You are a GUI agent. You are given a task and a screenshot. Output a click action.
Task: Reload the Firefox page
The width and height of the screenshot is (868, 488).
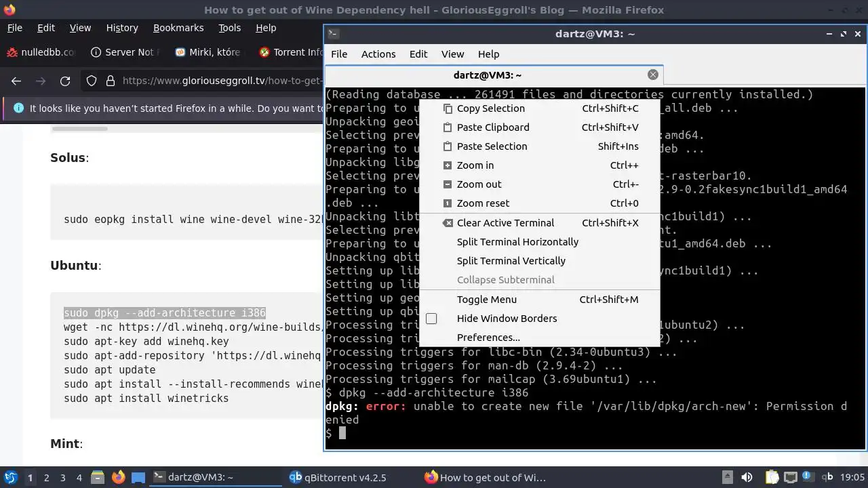pyautogui.click(x=65, y=81)
